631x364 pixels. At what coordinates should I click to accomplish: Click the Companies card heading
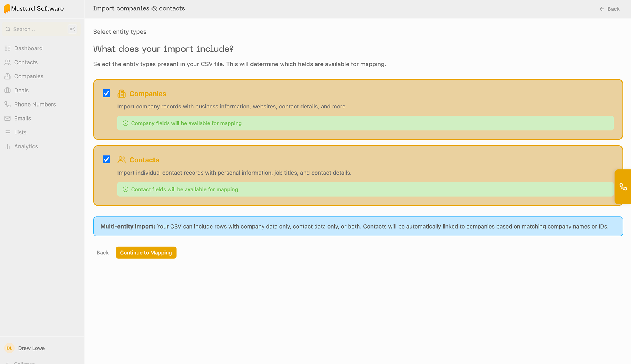[148, 94]
